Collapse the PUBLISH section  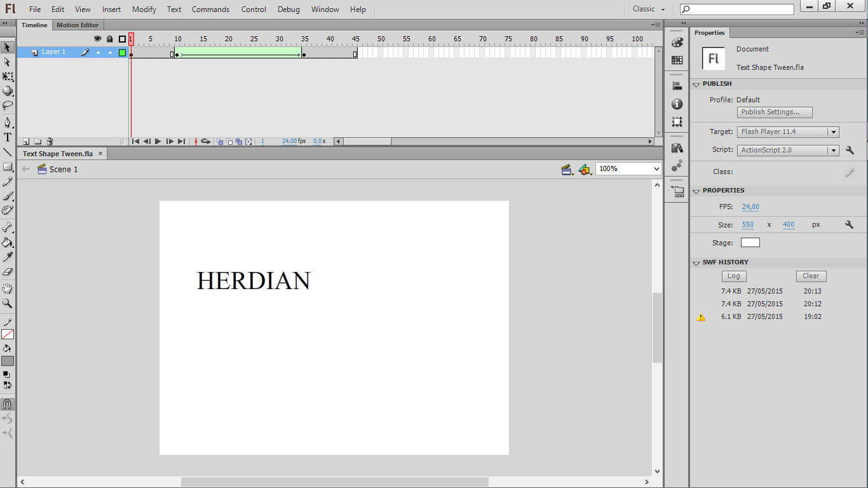click(696, 84)
